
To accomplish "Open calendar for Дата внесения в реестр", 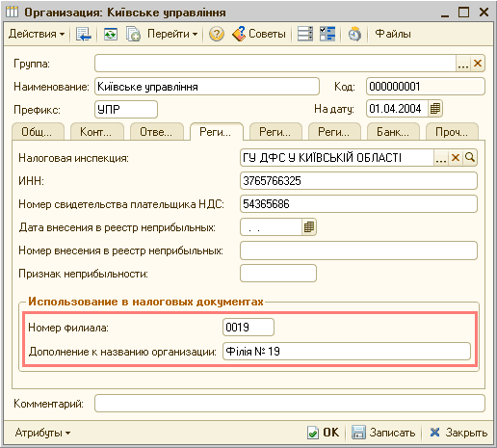I will click(309, 227).
